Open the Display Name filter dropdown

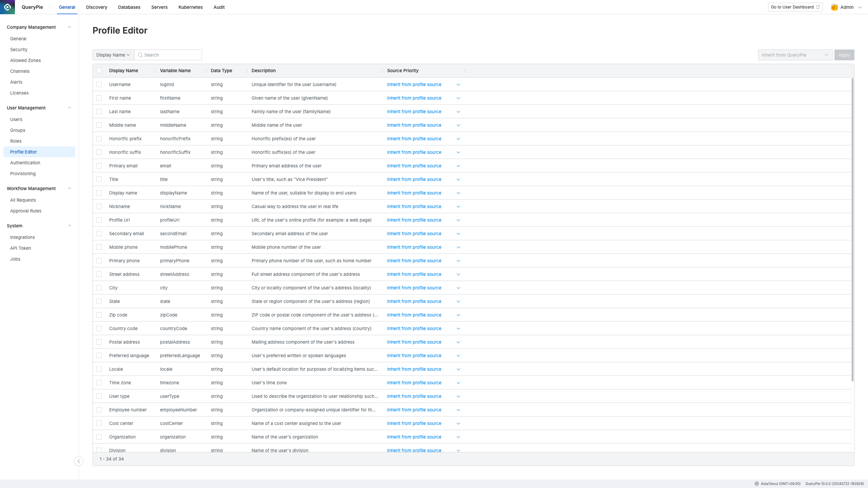pos(113,55)
